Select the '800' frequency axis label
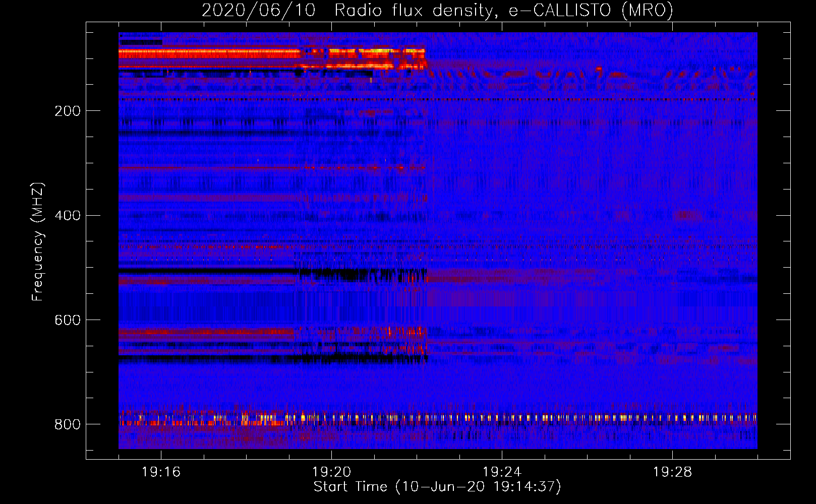The width and height of the screenshot is (816, 504). point(68,425)
